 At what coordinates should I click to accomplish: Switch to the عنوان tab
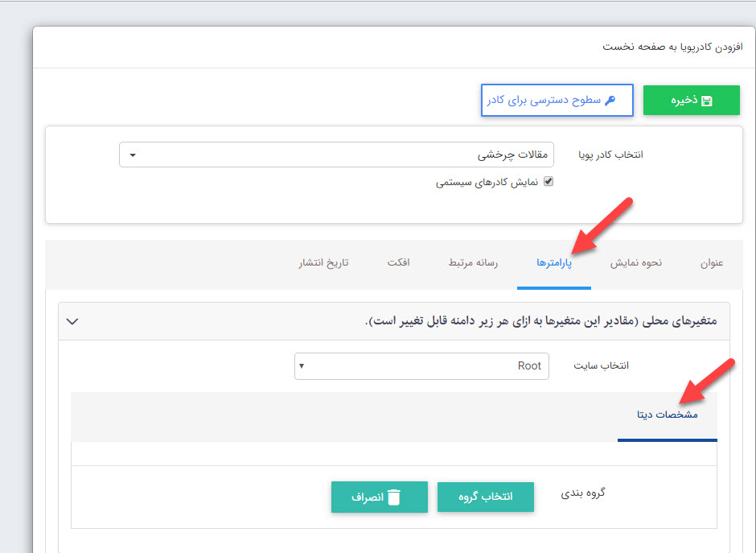711,265
